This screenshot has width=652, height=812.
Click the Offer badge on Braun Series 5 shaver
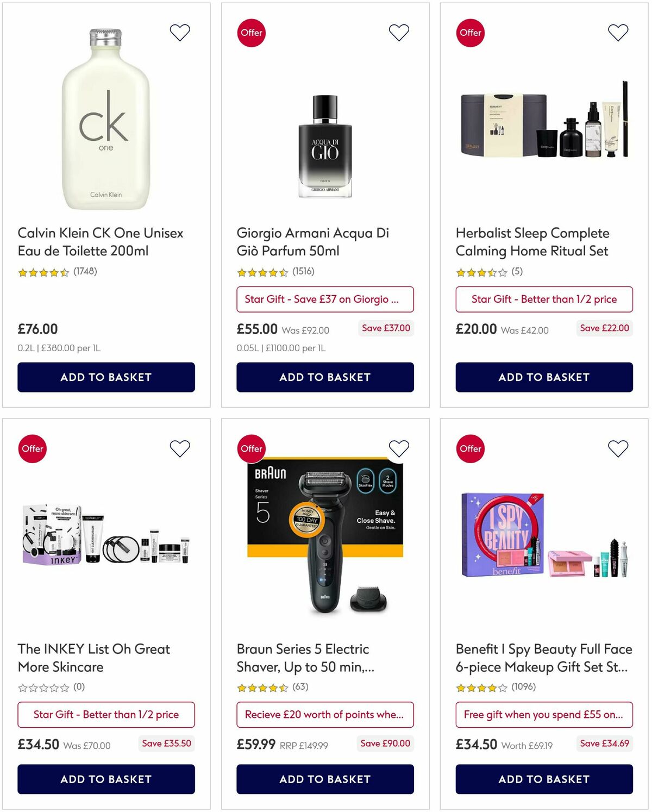click(x=251, y=448)
